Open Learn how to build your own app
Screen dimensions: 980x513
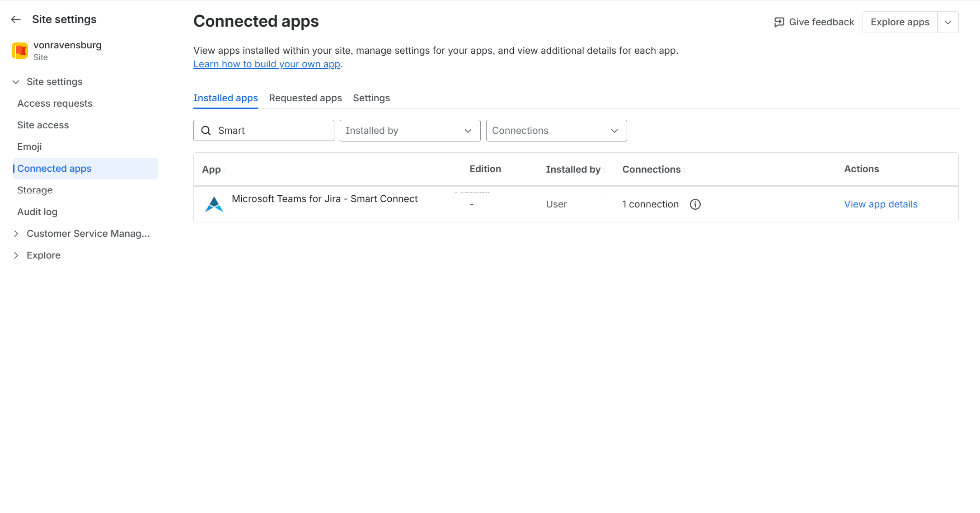coord(267,64)
